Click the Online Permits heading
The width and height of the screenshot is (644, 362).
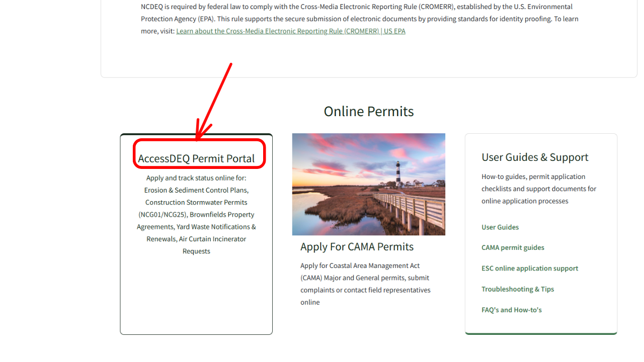(x=368, y=111)
